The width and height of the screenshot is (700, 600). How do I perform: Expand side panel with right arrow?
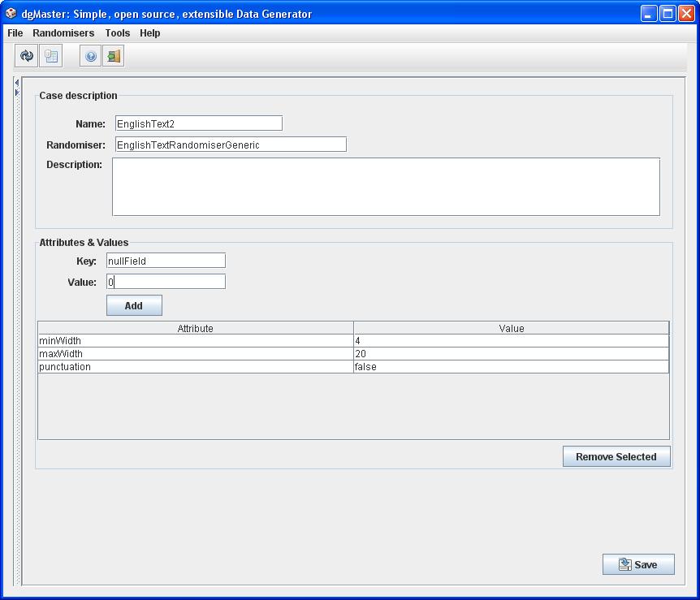[x=16, y=93]
